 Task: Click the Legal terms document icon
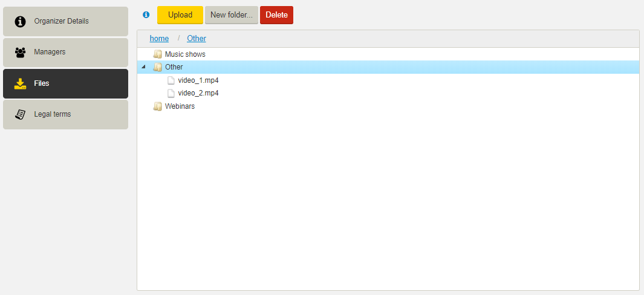(x=20, y=115)
